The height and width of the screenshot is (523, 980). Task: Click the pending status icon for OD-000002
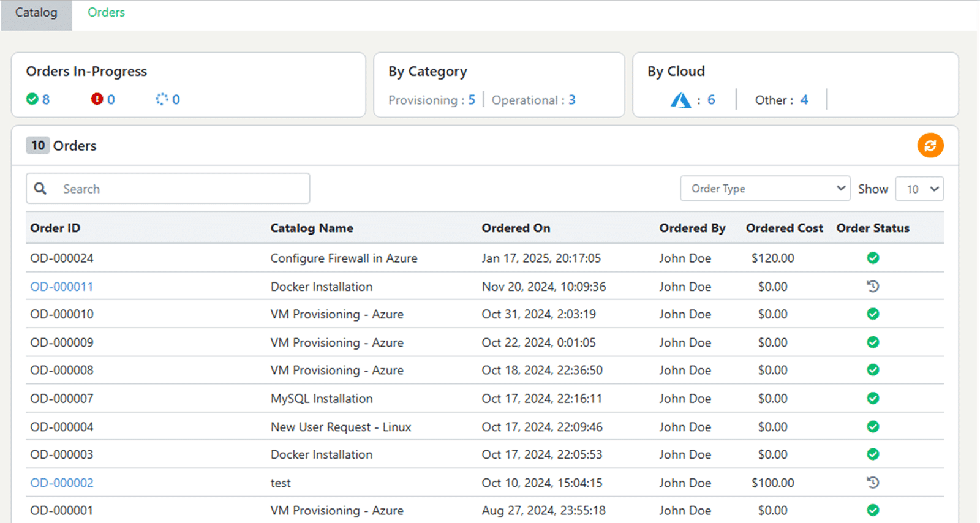coord(873,483)
